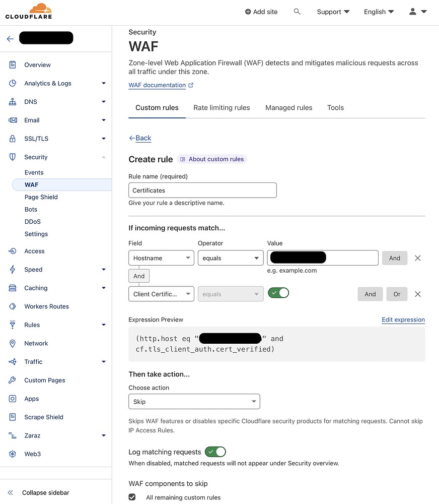
Task: Click the Rule name input field
Action: (202, 190)
